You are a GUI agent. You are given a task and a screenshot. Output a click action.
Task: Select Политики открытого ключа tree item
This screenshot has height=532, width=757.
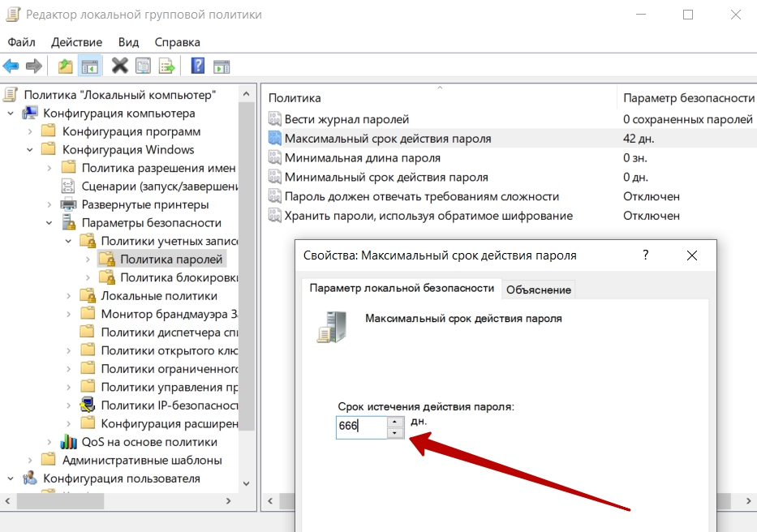click(x=169, y=351)
